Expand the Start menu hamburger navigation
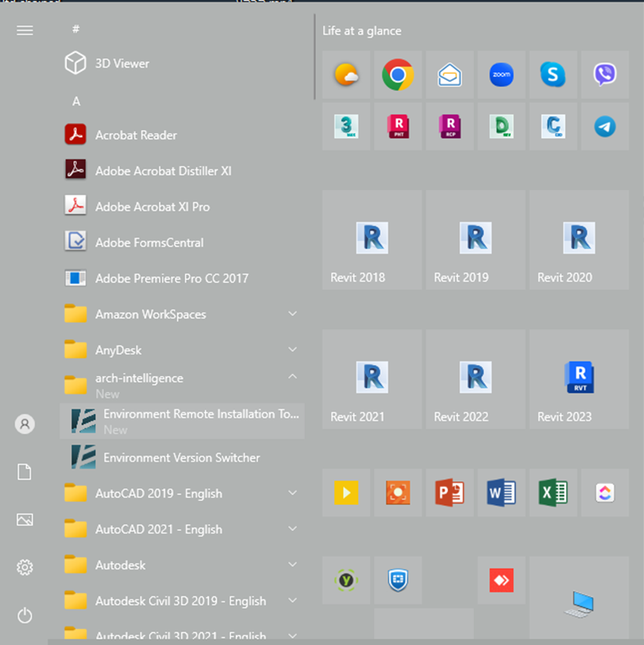Viewport: 644px width, 645px height. (x=24, y=31)
